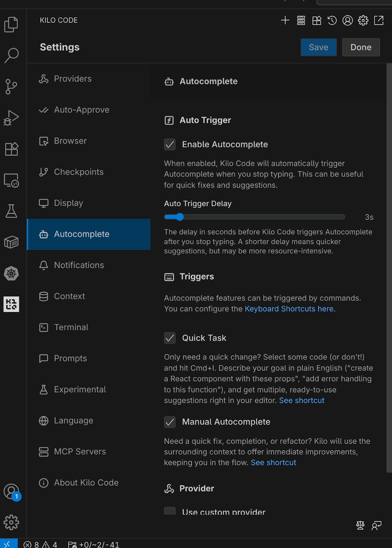392x548 pixels.
Task: Open the Notifications settings section
Action: click(x=89, y=265)
